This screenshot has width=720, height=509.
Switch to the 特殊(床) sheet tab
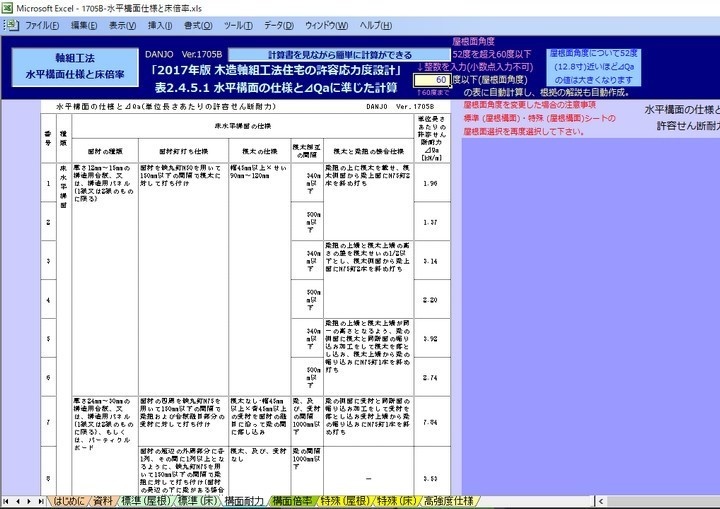tap(397, 501)
